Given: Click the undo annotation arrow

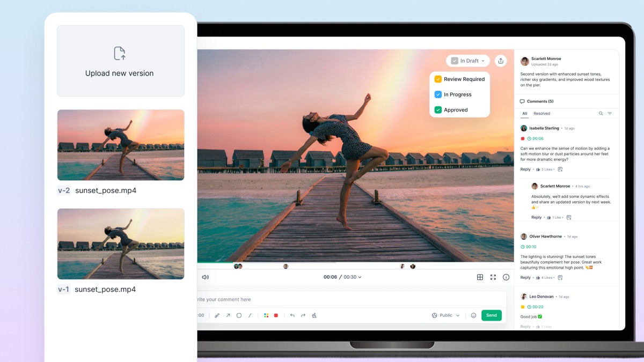Looking at the screenshot, I should click(x=292, y=315).
